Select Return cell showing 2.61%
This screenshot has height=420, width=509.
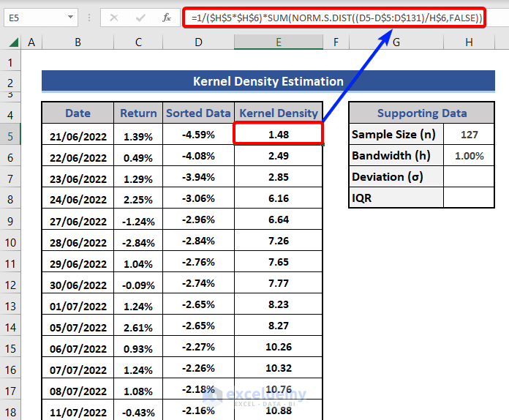click(138, 326)
